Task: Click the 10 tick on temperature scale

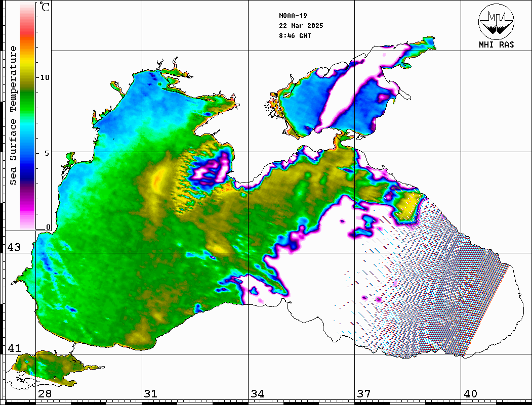Action: (x=45, y=77)
